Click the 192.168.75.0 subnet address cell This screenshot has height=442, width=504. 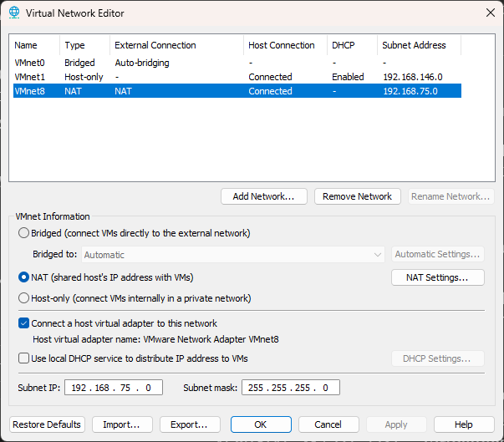pos(410,91)
